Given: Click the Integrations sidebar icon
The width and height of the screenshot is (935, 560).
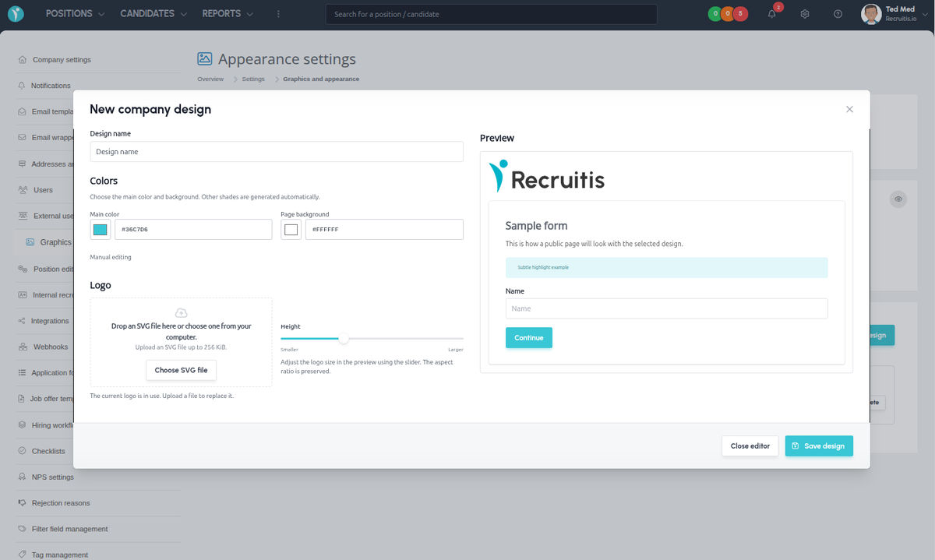Looking at the screenshot, I should point(23,321).
